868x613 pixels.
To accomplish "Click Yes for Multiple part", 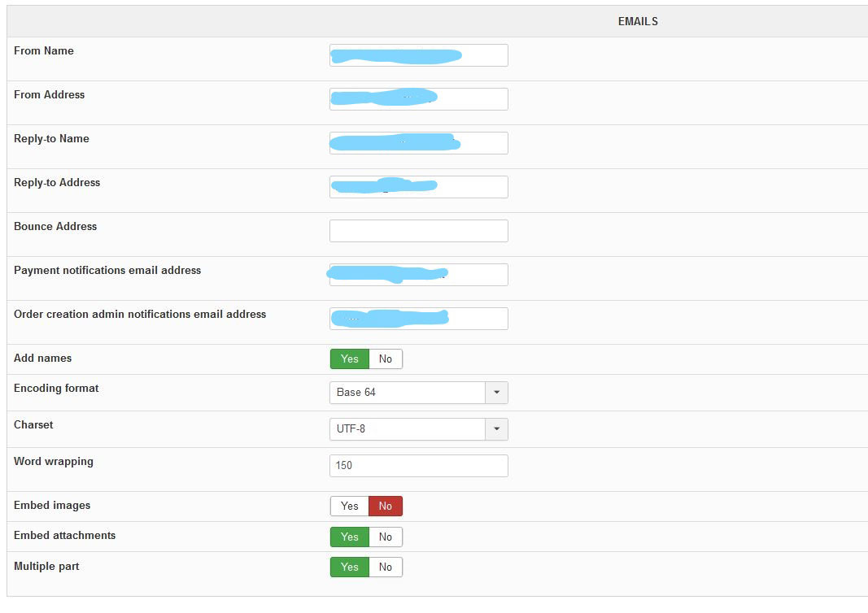I will click(350, 567).
